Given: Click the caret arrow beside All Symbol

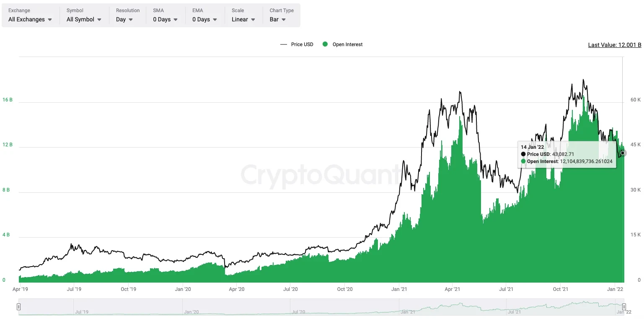Looking at the screenshot, I should pyautogui.click(x=99, y=20).
